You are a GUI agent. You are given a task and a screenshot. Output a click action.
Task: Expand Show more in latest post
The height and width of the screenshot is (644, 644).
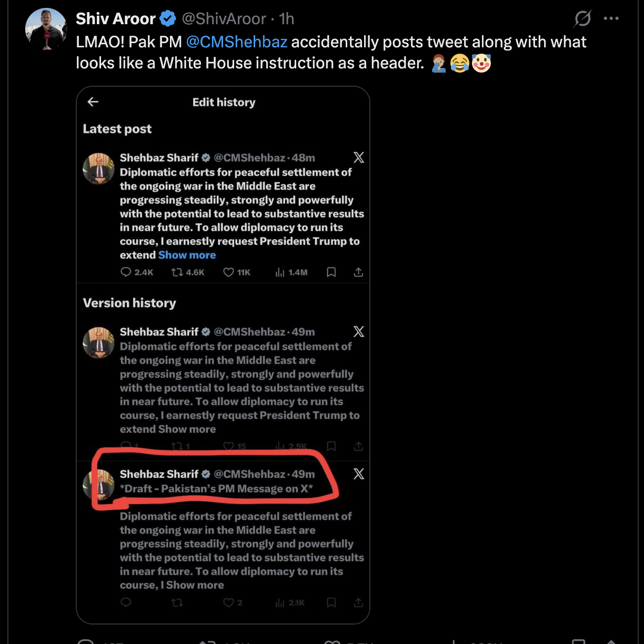187,255
